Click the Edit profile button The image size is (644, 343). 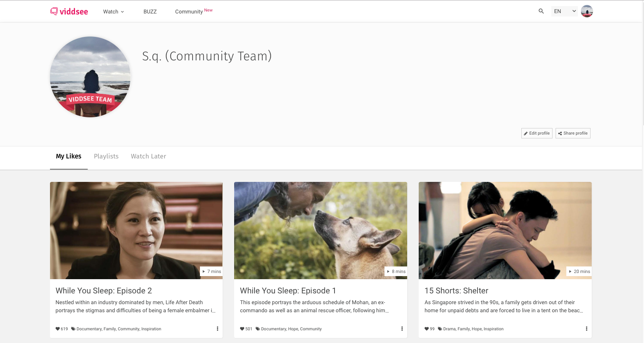click(537, 133)
